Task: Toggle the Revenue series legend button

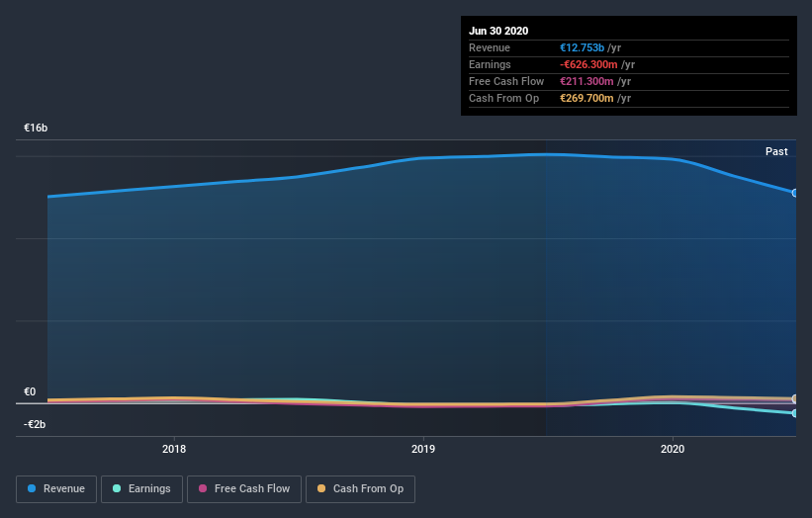Action: click(x=56, y=489)
